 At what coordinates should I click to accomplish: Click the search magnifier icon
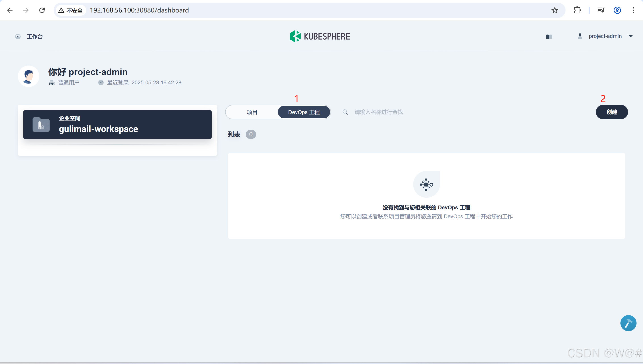(x=345, y=112)
